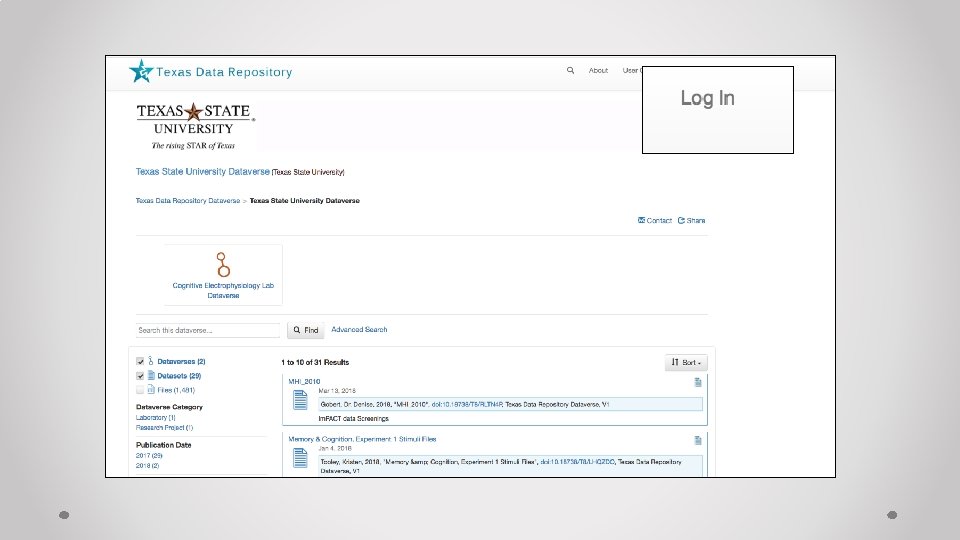
Task: Open Cognitive Electrophysiology Lab Dataverse link
Action: tap(223, 290)
